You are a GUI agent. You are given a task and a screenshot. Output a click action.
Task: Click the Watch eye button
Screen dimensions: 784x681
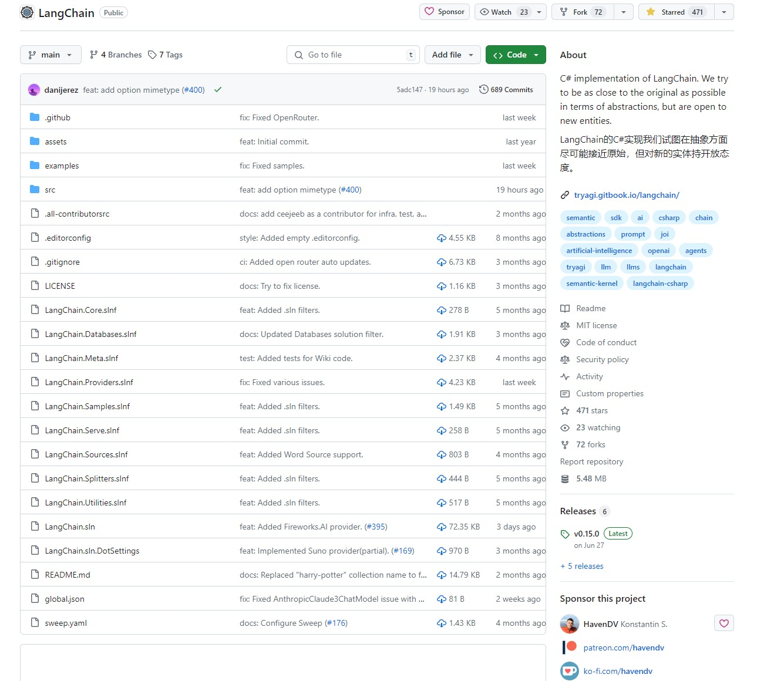pyautogui.click(x=503, y=12)
